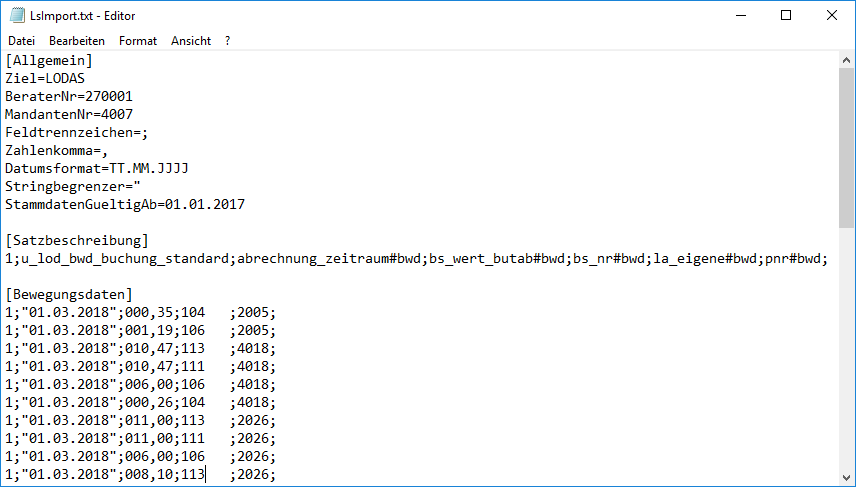Open the Format menu
The image size is (856, 487).
[138, 41]
